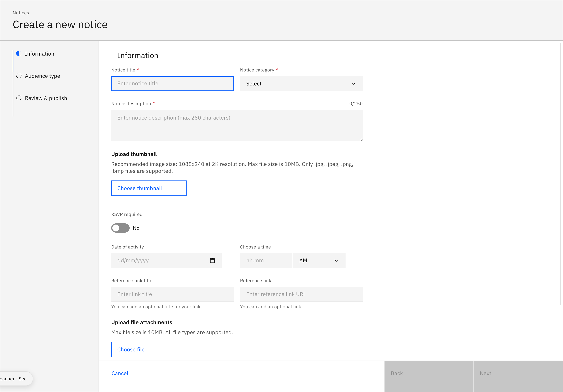
Task: Click the 0/250 character counter
Action: coord(356,104)
